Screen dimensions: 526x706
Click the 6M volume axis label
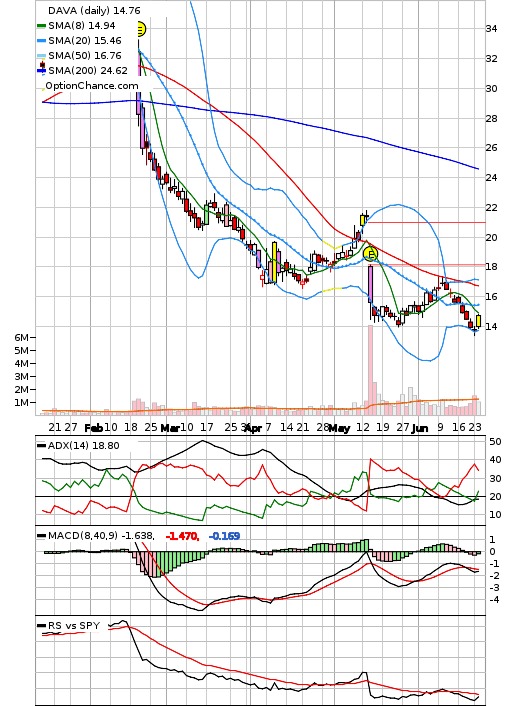pyautogui.click(x=21, y=337)
